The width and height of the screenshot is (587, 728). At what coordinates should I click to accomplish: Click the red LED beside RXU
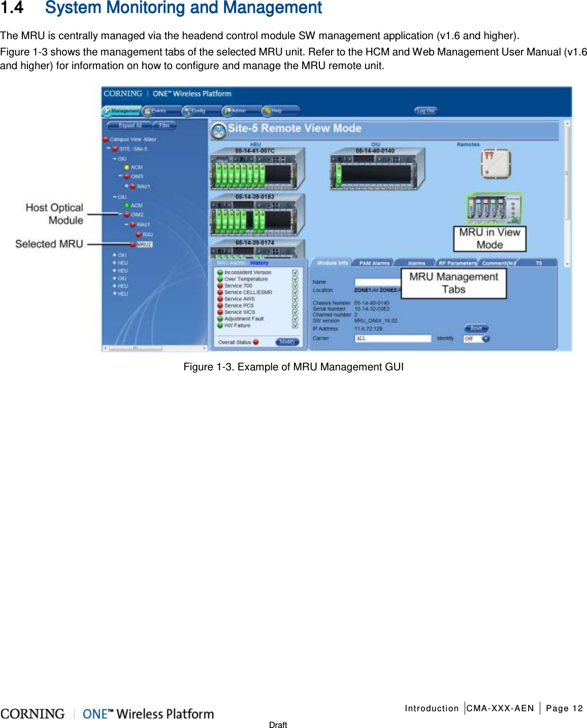(139, 234)
